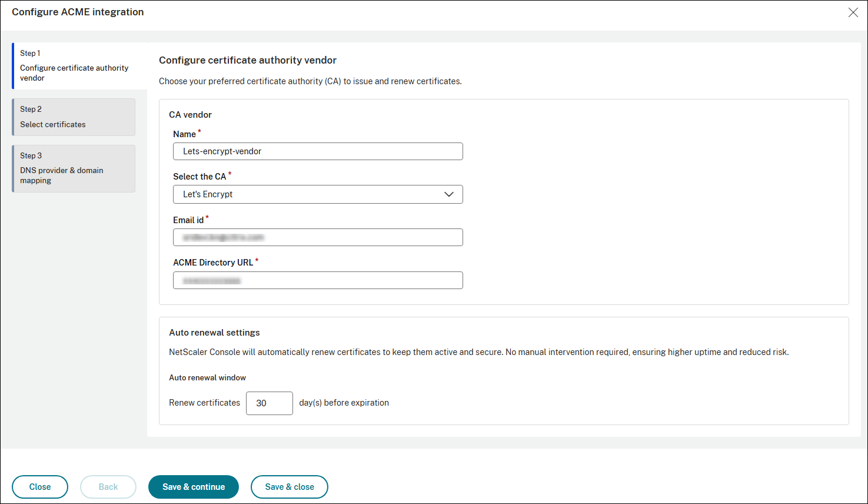Click the CA vendor section heading
This screenshot has width=868, height=504.
click(189, 114)
